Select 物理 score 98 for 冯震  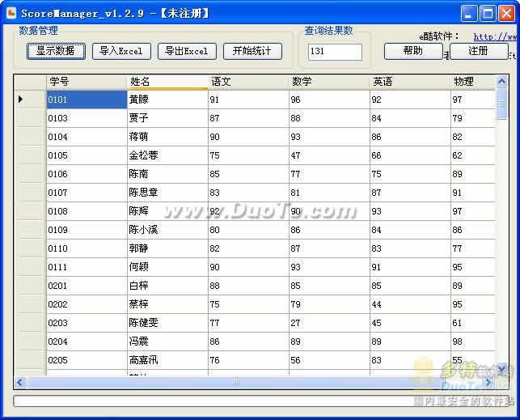pos(474,341)
